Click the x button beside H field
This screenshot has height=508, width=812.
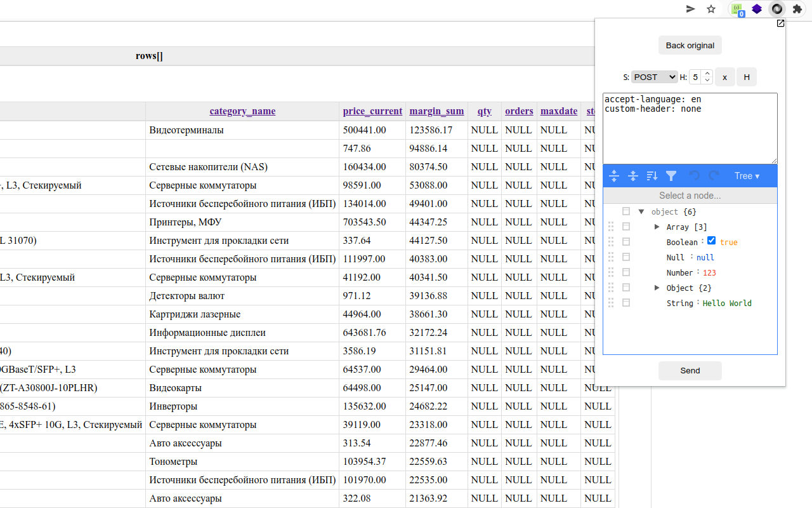724,77
